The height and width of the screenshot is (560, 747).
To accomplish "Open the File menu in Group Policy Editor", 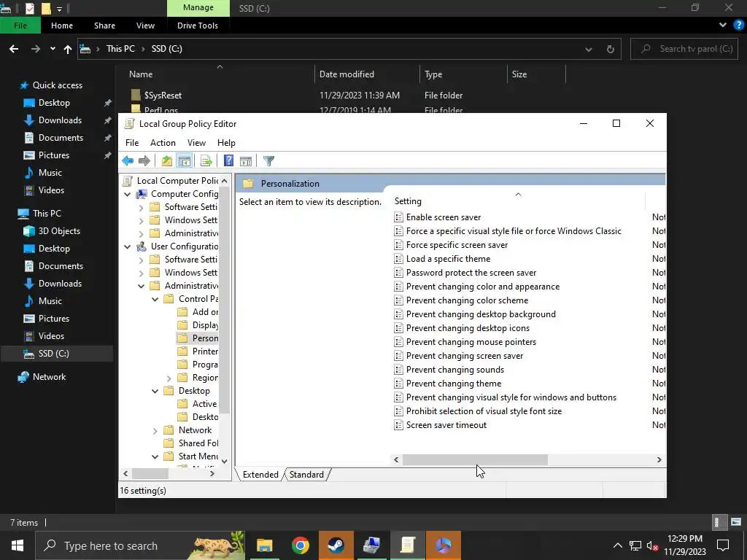I will pyautogui.click(x=132, y=143).
